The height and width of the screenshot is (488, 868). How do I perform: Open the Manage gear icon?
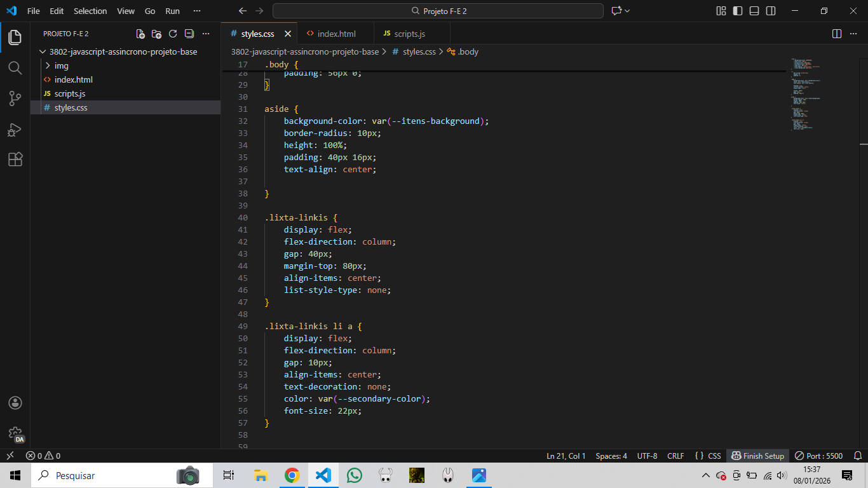click(15, 433)
